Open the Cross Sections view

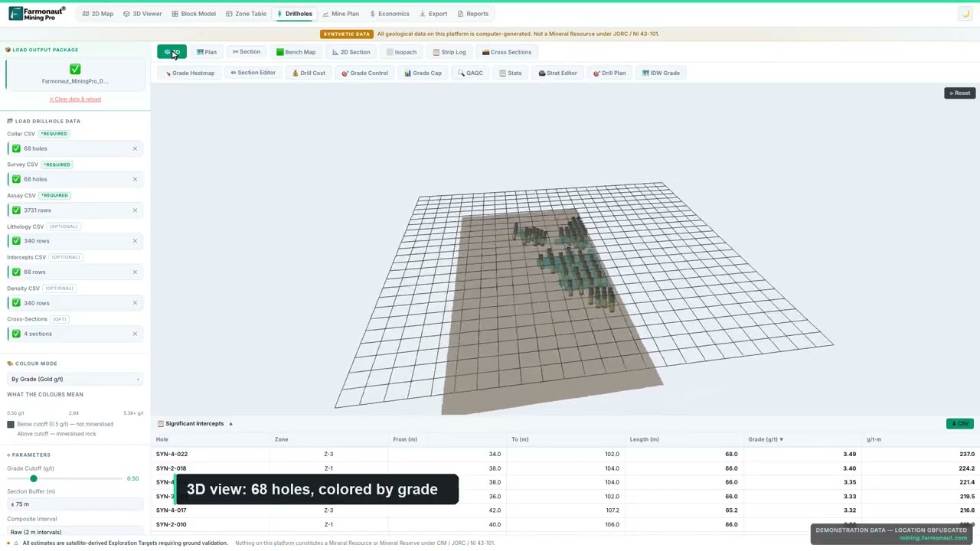pyautogui.click(x=506, y=52)
